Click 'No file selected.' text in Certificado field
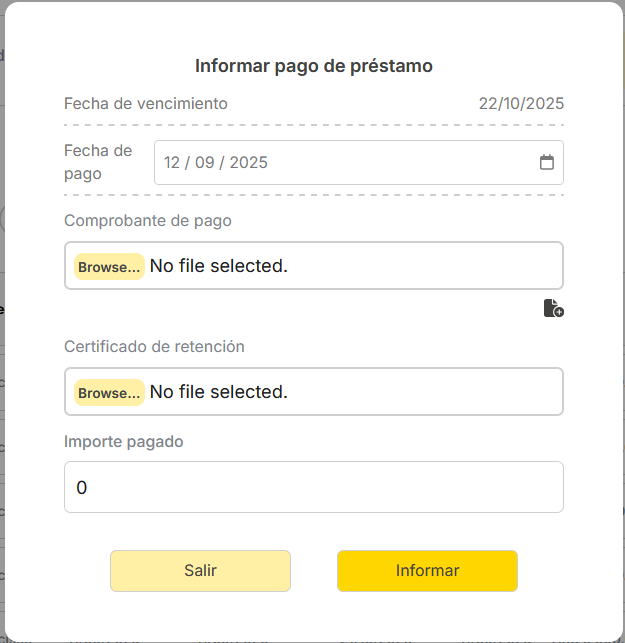The height and width of the screenshot is (643, 625). [218, 392]
